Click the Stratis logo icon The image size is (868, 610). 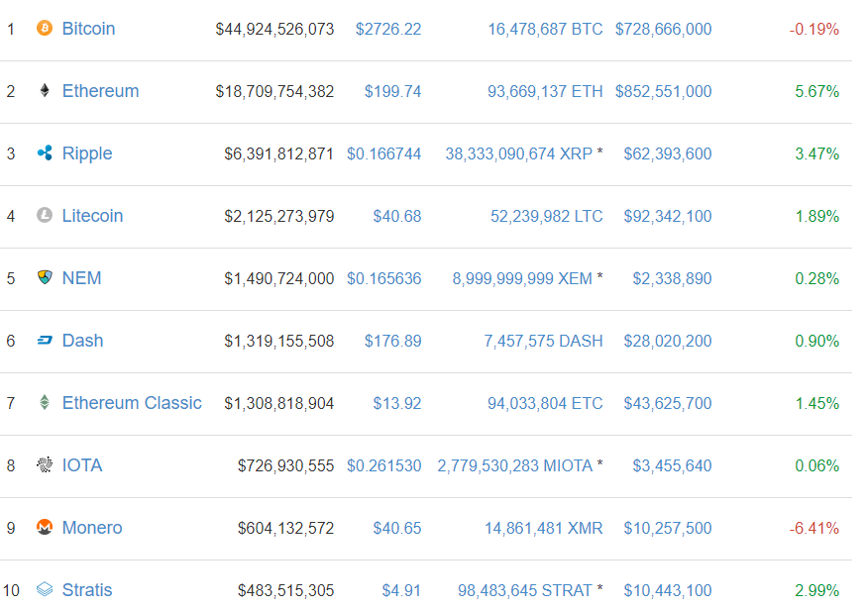coord(45,589)
